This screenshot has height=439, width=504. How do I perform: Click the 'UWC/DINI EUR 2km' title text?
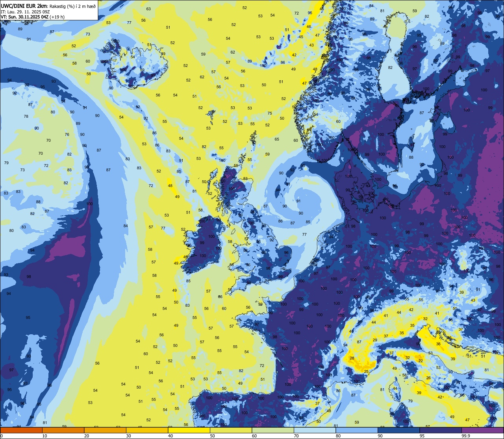tap(24, 6)
